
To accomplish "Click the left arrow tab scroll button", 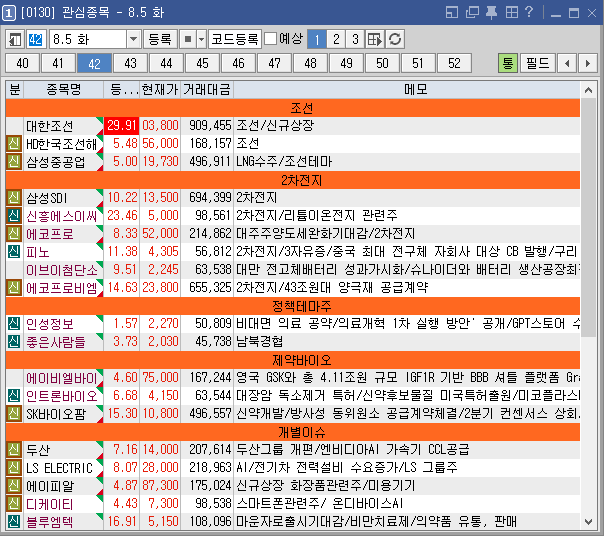I will click(567, 63).
